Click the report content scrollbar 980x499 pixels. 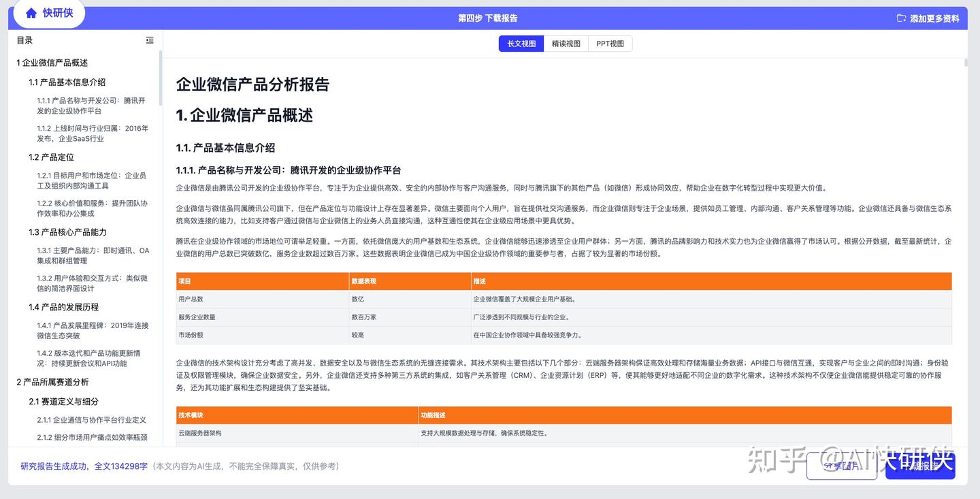coord(965,63)
